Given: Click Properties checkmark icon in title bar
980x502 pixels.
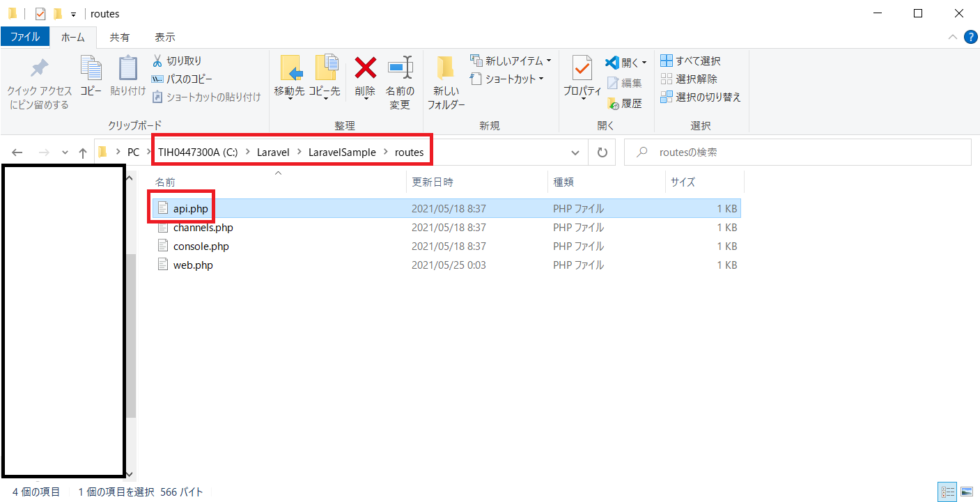Looking at the screenshot, I should pyautogui.click(x=40, y=13).
